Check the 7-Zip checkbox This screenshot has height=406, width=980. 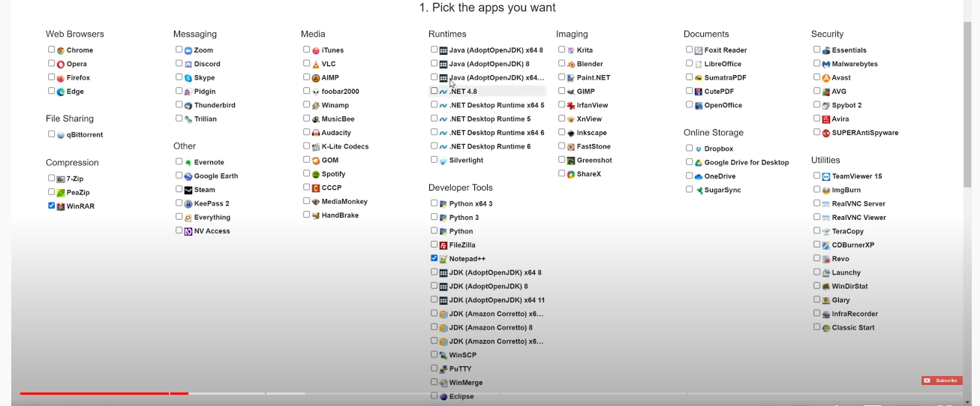click(x=51, y=178)
